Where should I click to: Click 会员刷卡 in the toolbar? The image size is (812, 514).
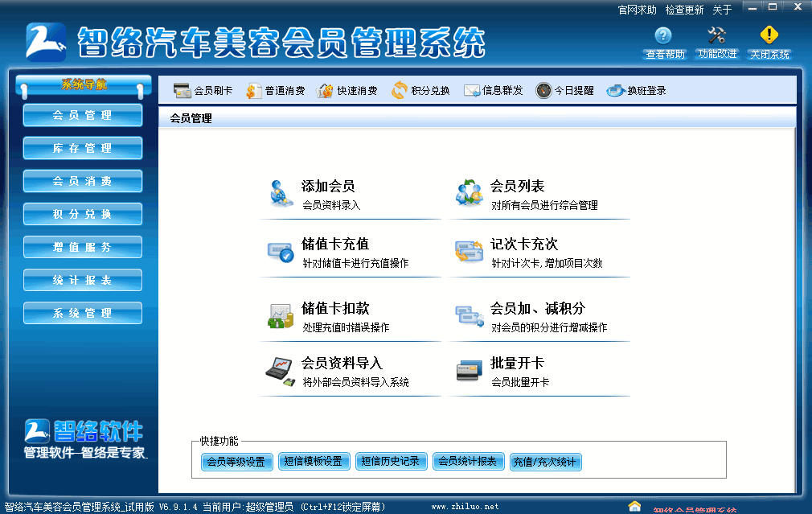(x=203, y=91)
